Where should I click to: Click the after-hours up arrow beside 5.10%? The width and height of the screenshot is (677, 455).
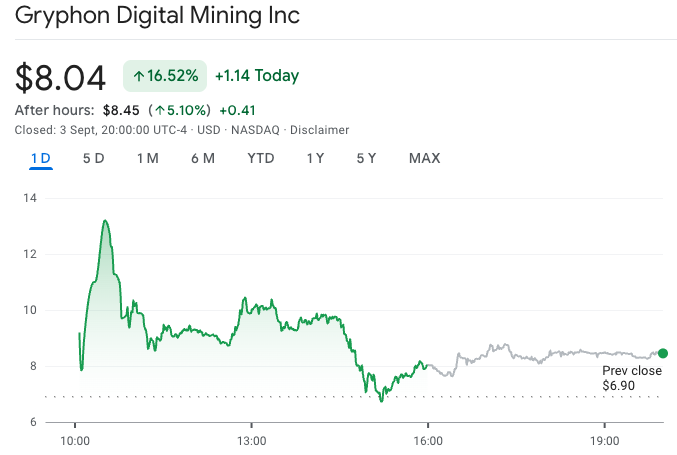click(159, 110)
